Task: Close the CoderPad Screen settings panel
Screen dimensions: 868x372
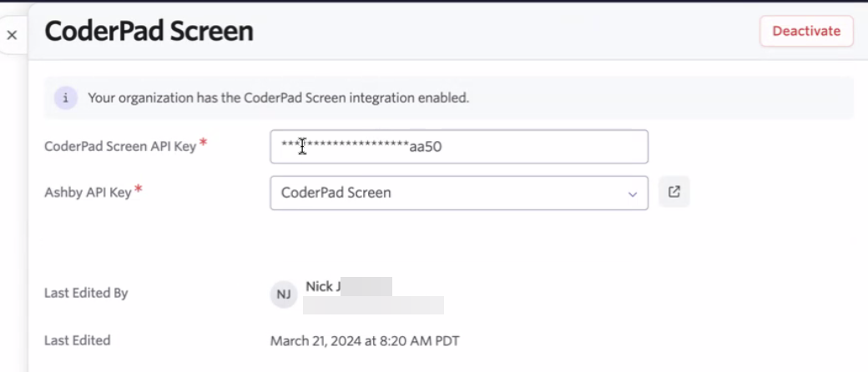Action: coord(12,35)
